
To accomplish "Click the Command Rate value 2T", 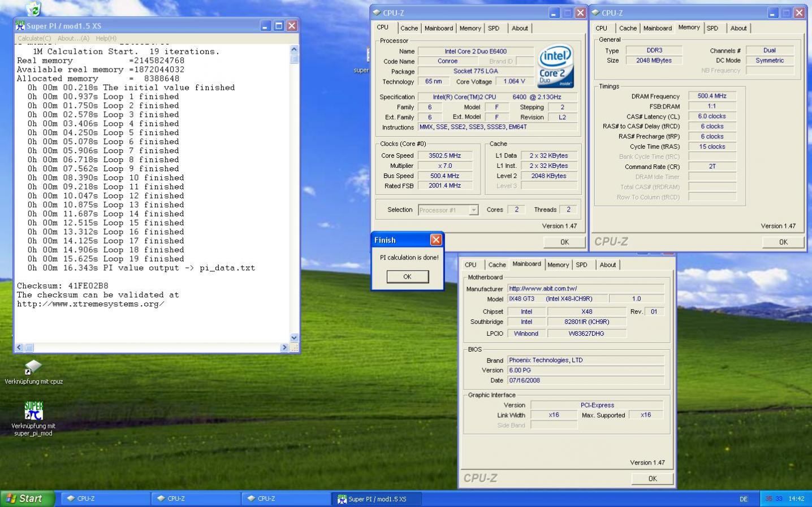I will [x=712, y=167].
